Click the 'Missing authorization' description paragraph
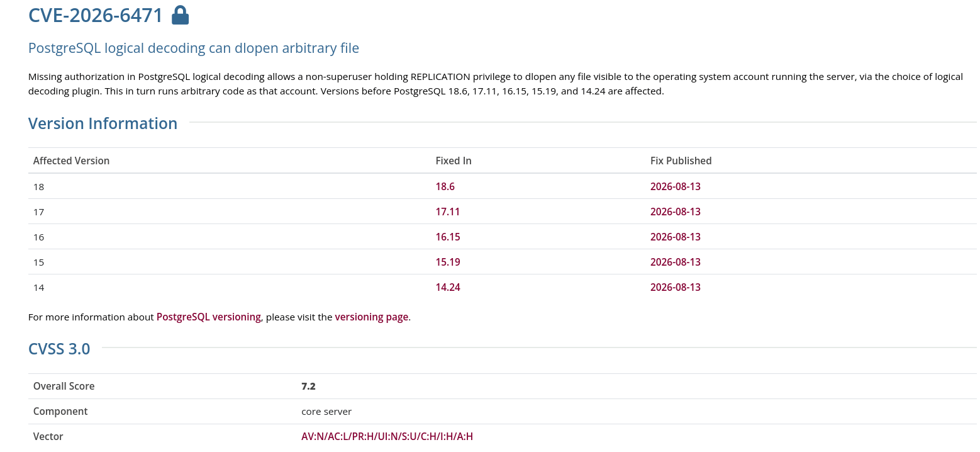Viewport: 980px width, 452px height. pos(496,84)
